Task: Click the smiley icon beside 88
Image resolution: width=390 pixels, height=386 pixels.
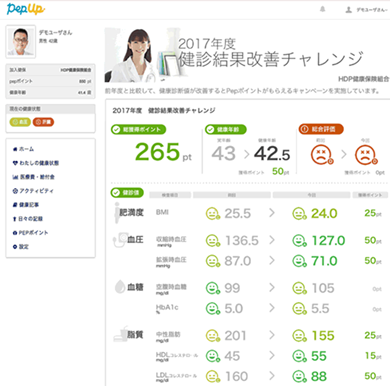Action: click(299, 377)
